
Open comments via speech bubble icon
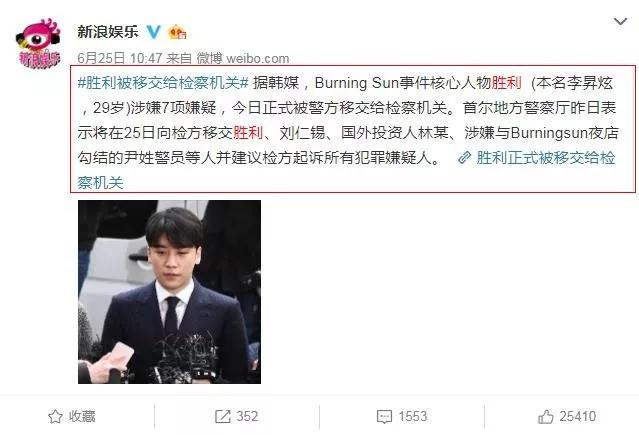384,417
